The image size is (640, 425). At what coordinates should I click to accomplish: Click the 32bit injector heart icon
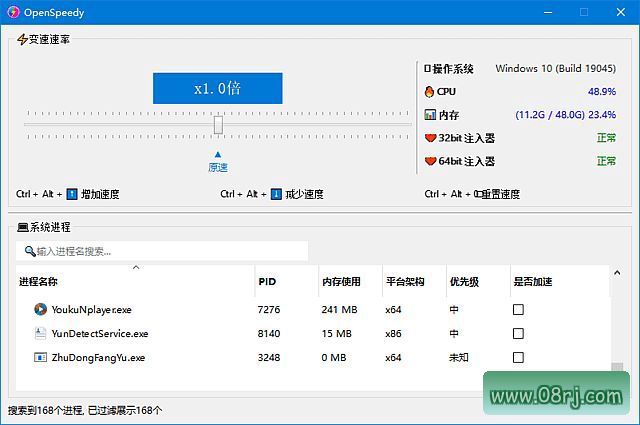(430, 138)
